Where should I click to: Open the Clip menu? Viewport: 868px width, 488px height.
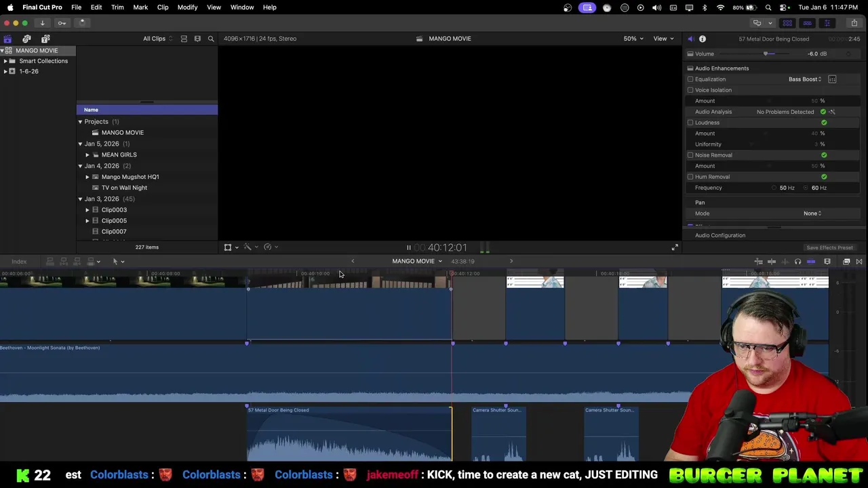click(x=163, y=7)
